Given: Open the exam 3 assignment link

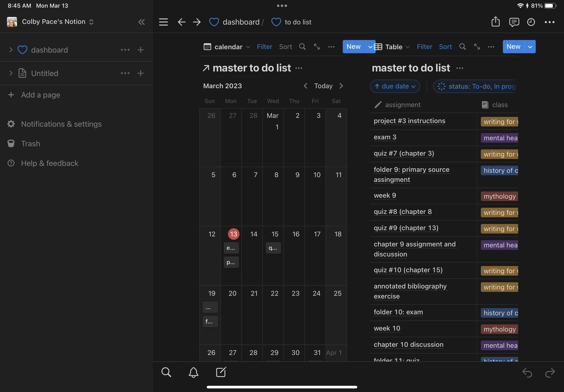Looking at the screenshot, I should pyautogui.click(x=385, y=137).
